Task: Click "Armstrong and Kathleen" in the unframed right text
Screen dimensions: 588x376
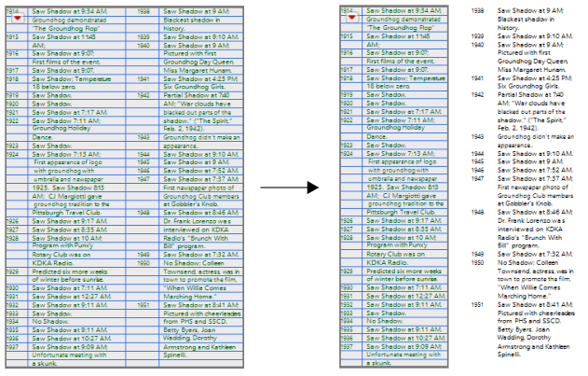Action: click(x=534, y=347)
